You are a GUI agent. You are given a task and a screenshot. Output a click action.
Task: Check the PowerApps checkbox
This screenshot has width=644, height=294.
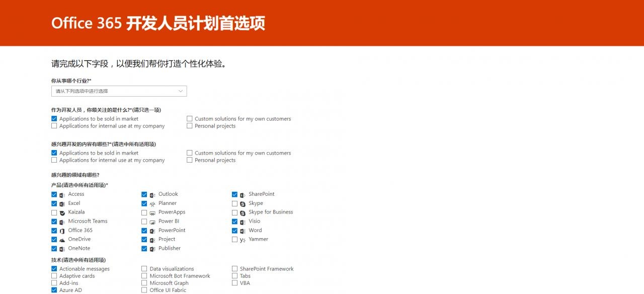click(x=144, y=212)
